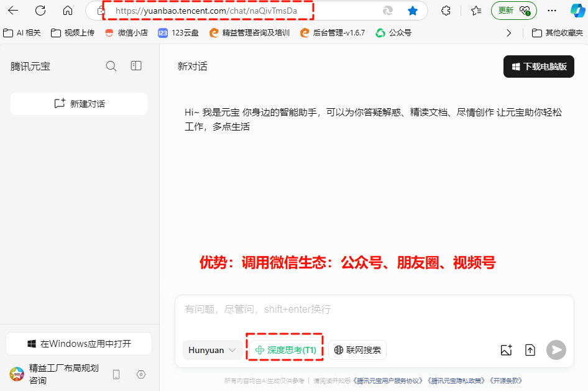Collapse the sidebar with the panel icon
This screenshot has height=391, width=588.
pyautogui.click(x=136, y=66)
